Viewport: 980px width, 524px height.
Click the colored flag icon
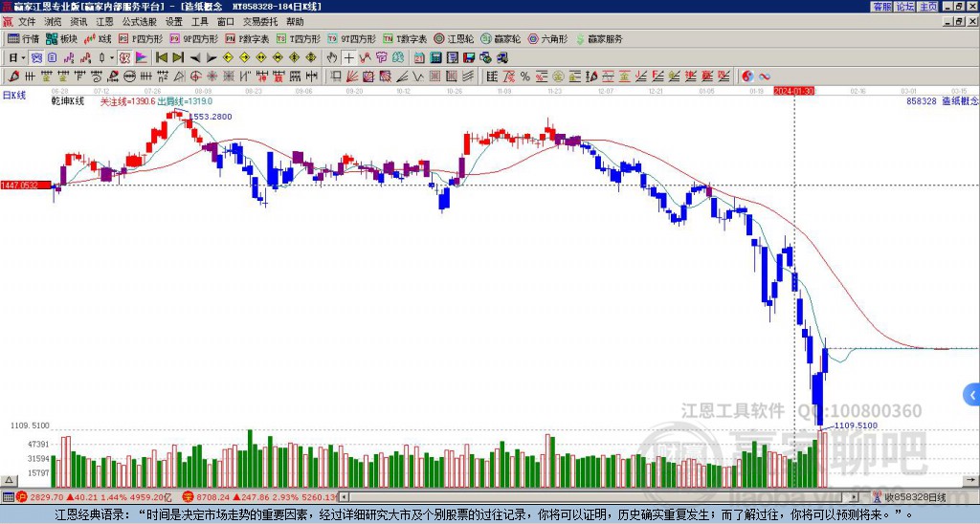142,57
